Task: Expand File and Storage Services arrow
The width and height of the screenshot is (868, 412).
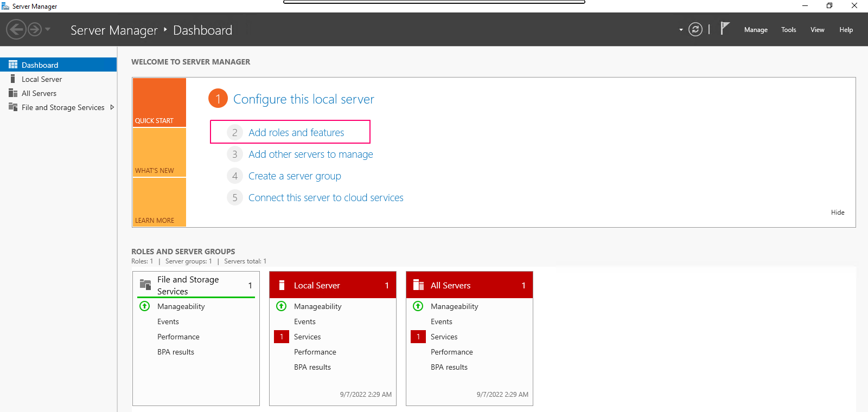Action: [x=112, y=107]
